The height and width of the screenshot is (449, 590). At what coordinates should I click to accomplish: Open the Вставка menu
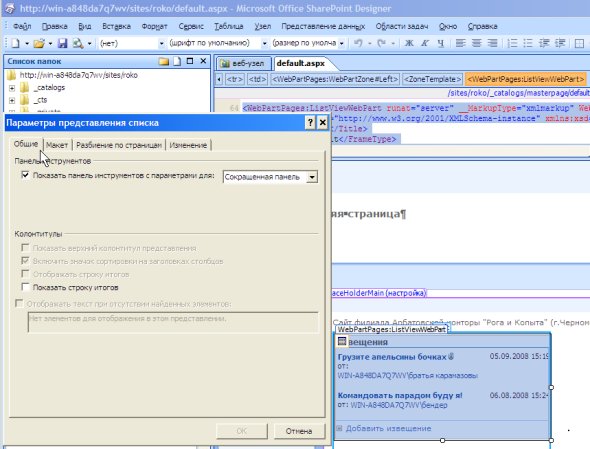(116, 26)
